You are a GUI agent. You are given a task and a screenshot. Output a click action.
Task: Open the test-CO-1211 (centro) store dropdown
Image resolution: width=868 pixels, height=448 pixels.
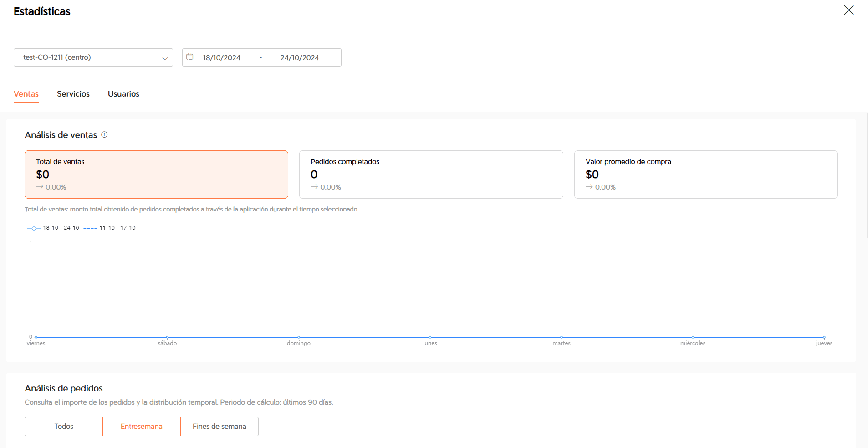[x=93, y=57]
